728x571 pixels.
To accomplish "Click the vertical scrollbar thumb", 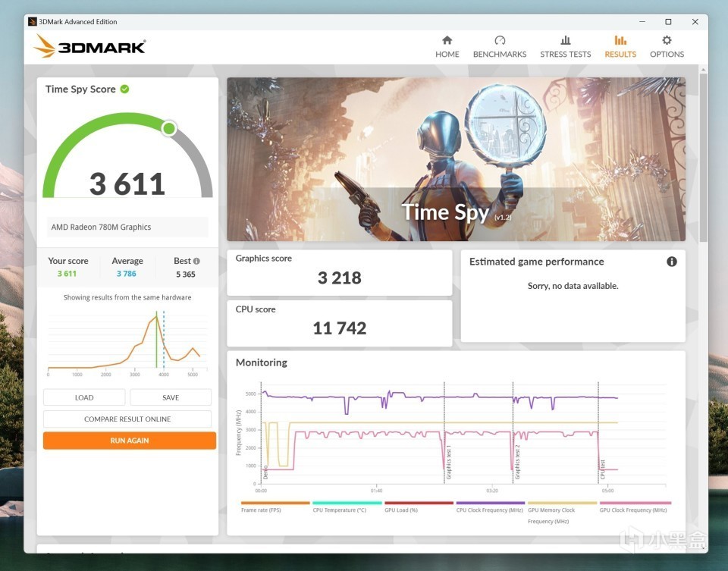I will (x=704, y=158).
